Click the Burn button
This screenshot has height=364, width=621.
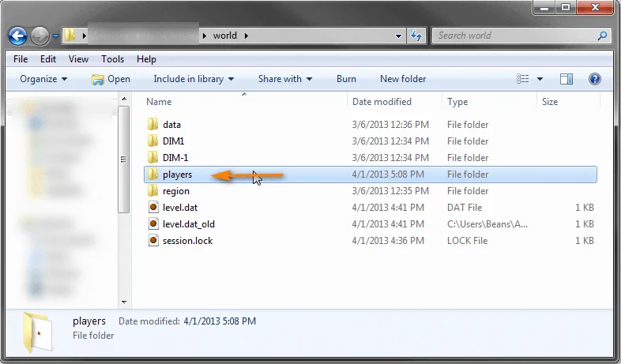pyautogui.click(x=346, y=79)
